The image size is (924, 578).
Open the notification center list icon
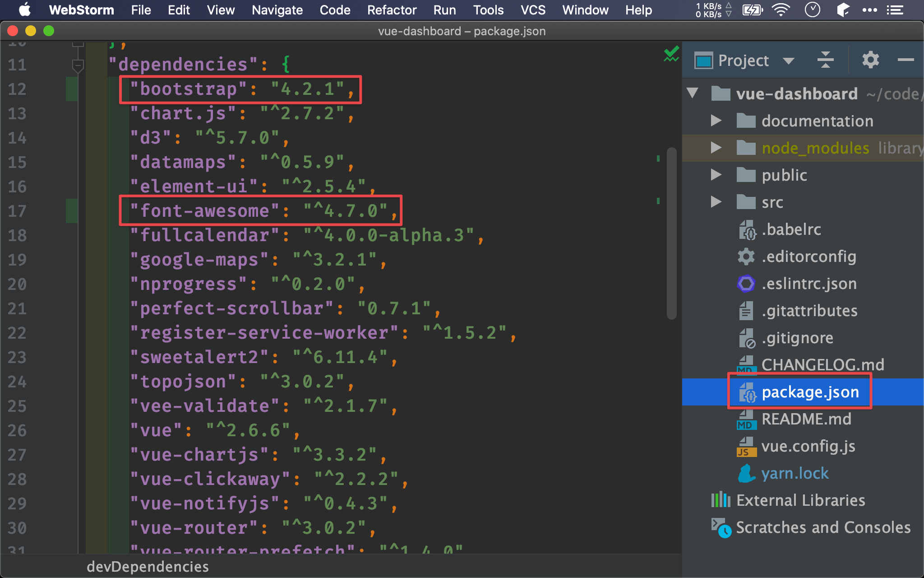click(895, 9)
